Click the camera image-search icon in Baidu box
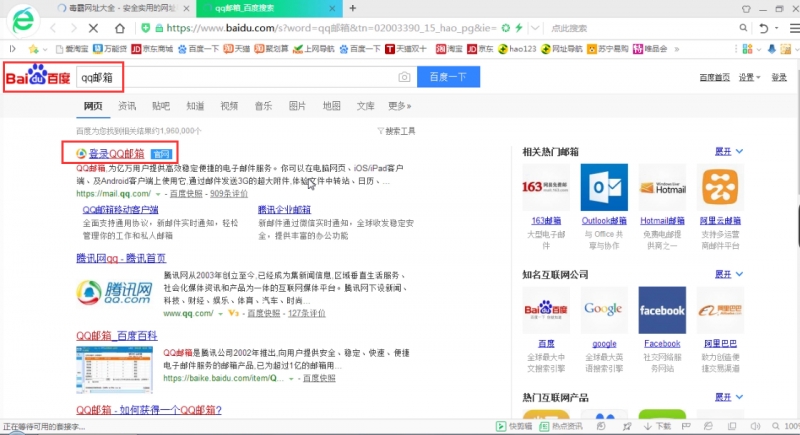The image size is (800, 435). (404, 77)
